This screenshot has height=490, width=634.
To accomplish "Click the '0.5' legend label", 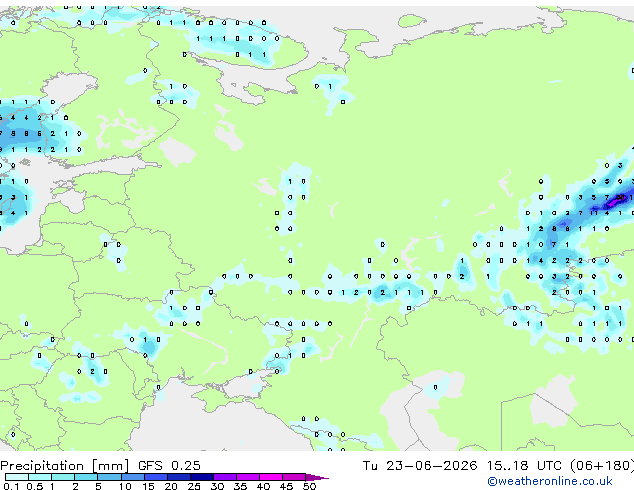I will pyautogui.click(x=34, y=486).
